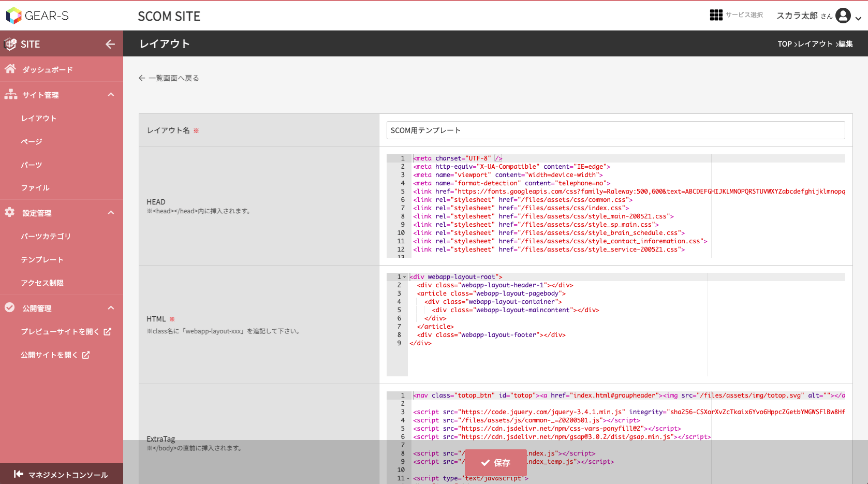Click the HEAD line linking style_sp_main.css
This screenshot has width=868, height=484.
tap(536, 225)
